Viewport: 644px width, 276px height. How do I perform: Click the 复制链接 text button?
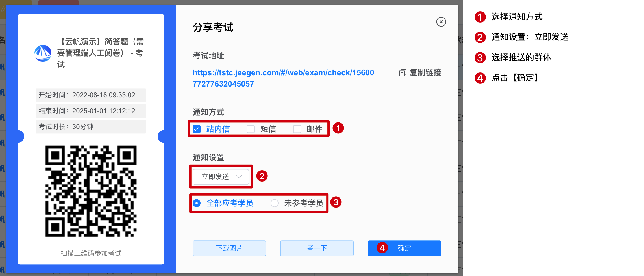[x=425, y=73]
